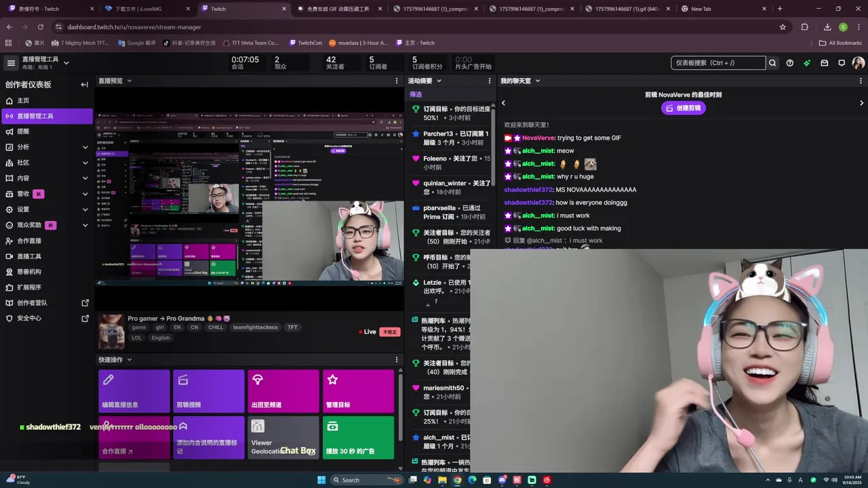868x488 pixels.
Task: Open the inbox notifications icon
Action: pyautogui.click(x=825, y=62)
